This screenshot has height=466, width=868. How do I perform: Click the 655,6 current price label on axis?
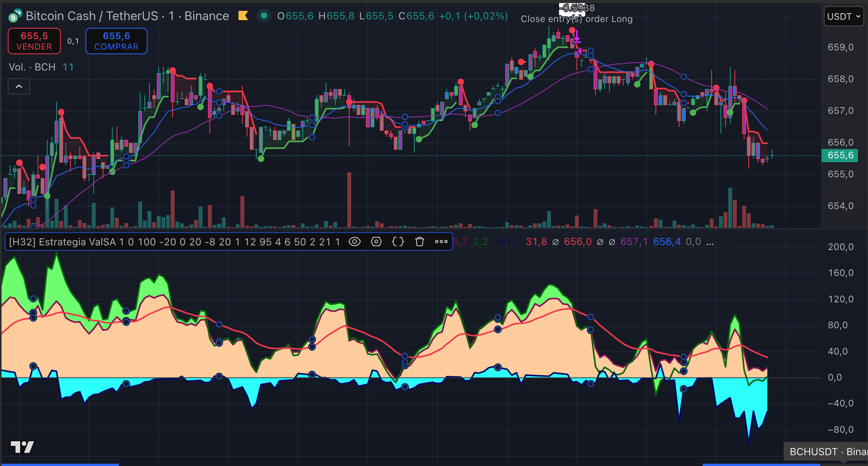click(840, 156)
